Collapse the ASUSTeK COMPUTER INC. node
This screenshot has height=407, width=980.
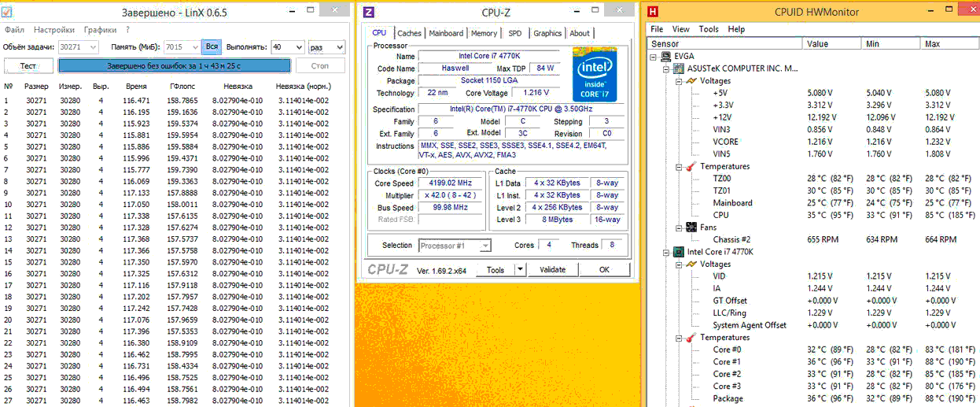click(667, 68)
